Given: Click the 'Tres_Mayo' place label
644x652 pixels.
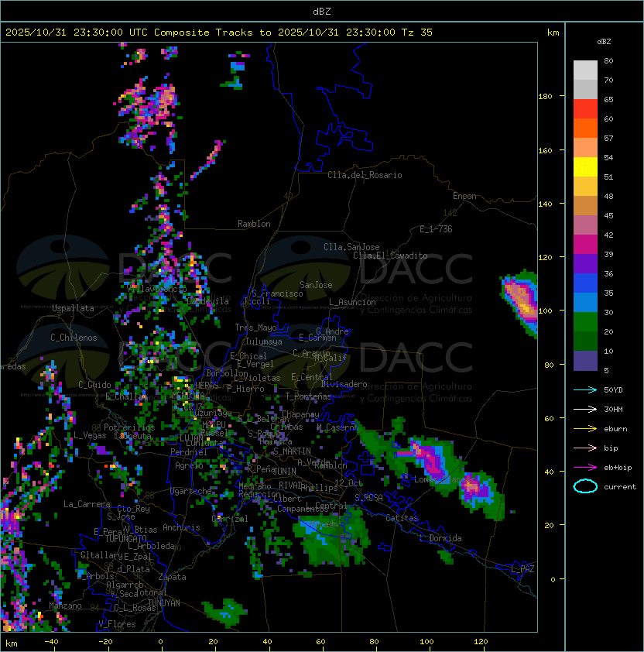Looking at the screenshot, I should tap(255, 328).
